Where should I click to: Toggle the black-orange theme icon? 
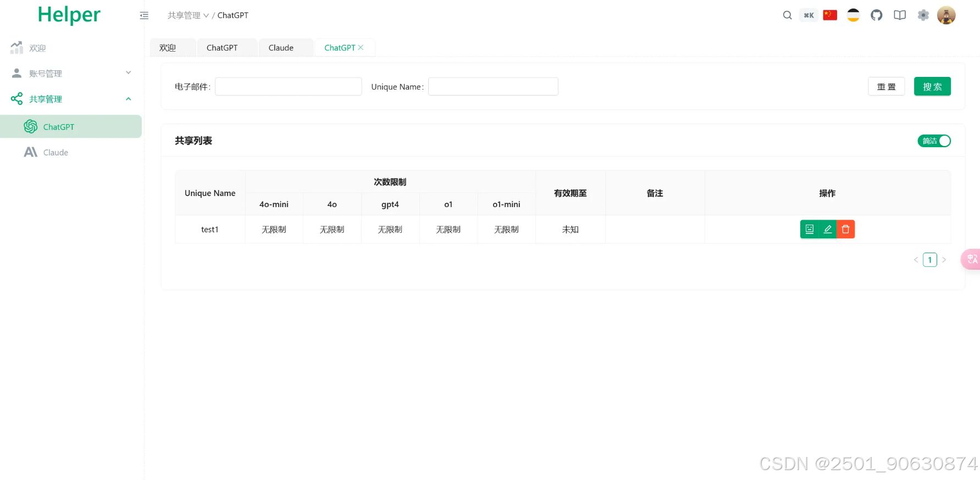tap(853, 15)
